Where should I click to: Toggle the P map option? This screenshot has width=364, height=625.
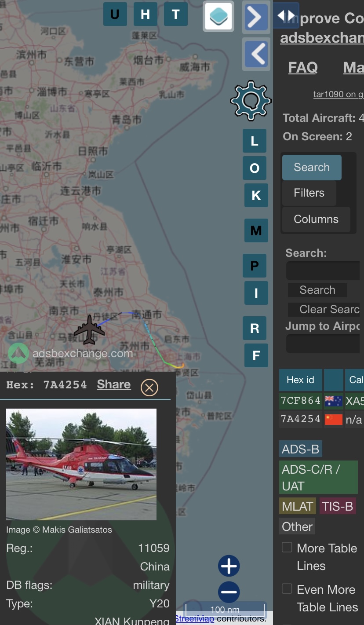tap(255, 266)
